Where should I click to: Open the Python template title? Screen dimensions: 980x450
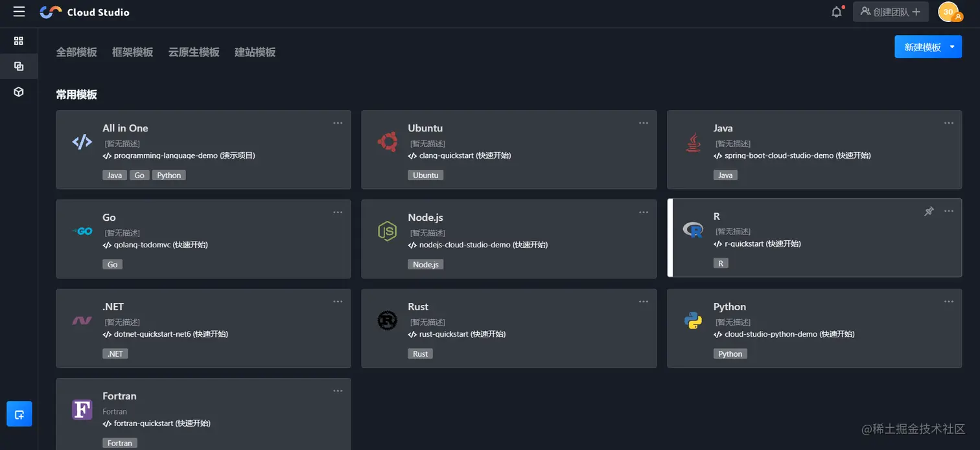[730, 307]
